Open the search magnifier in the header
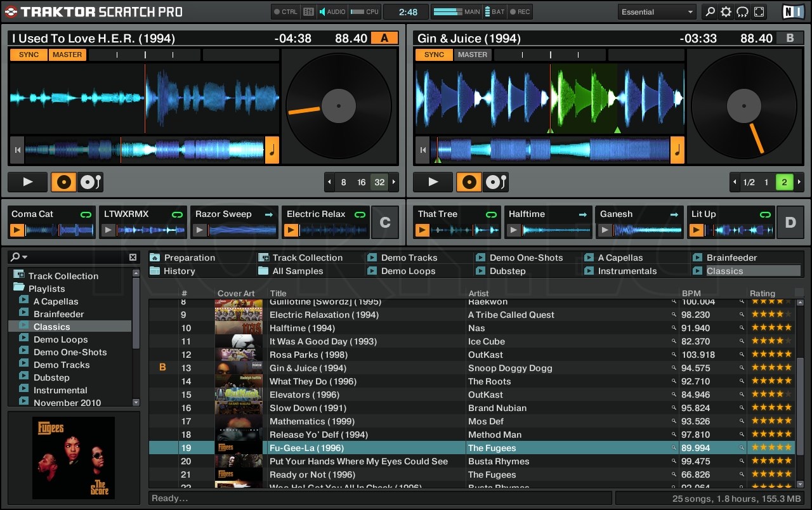 point(709,11)
